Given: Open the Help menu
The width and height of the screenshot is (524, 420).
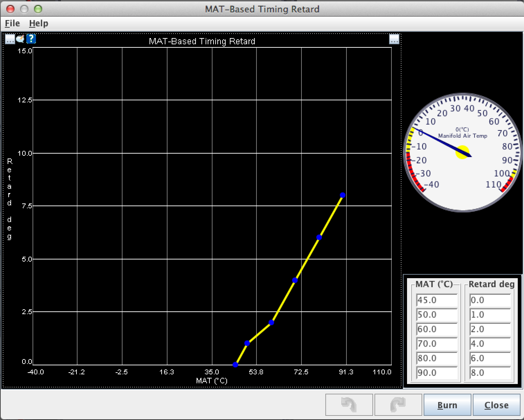Looking at the screenshot, I should [38, 24].
